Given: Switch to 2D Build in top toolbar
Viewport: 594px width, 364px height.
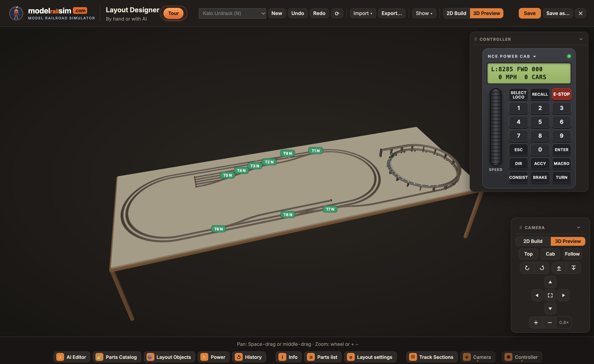Looking at the screenshot, I should [x=456, y=13].
